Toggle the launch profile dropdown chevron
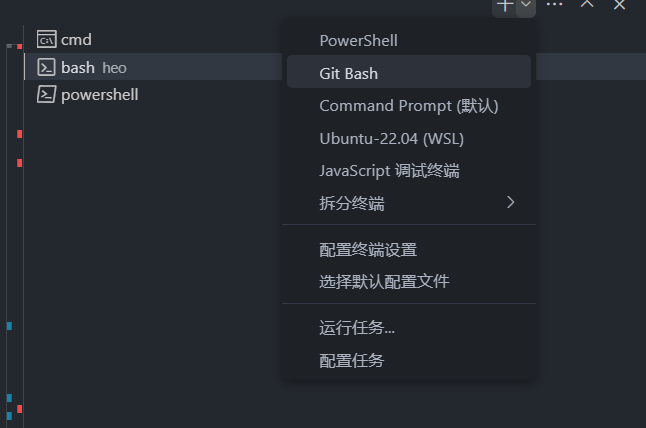The width and height of the screenshot is (646, 428). point(526,5)
